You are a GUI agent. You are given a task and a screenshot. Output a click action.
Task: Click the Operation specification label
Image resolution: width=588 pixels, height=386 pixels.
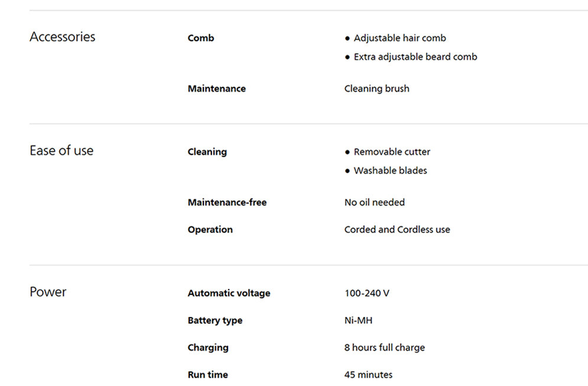[x=210, y=229]
